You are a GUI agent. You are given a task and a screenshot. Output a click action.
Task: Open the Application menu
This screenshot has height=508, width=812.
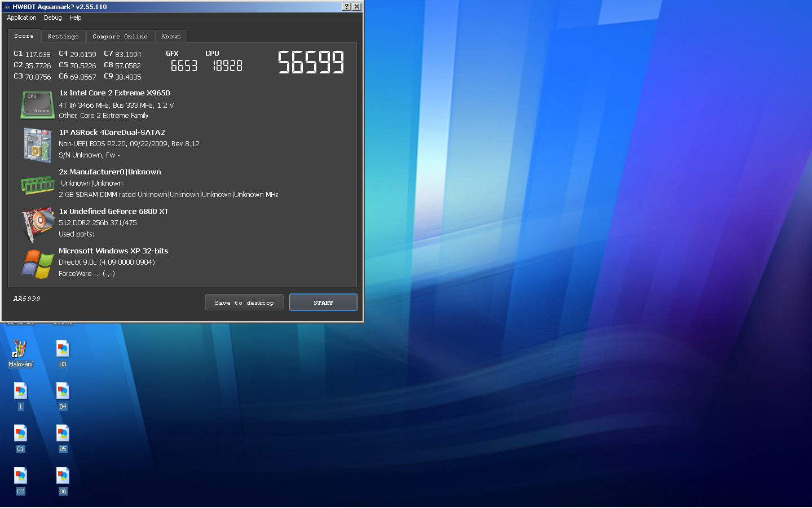(21, 18)
